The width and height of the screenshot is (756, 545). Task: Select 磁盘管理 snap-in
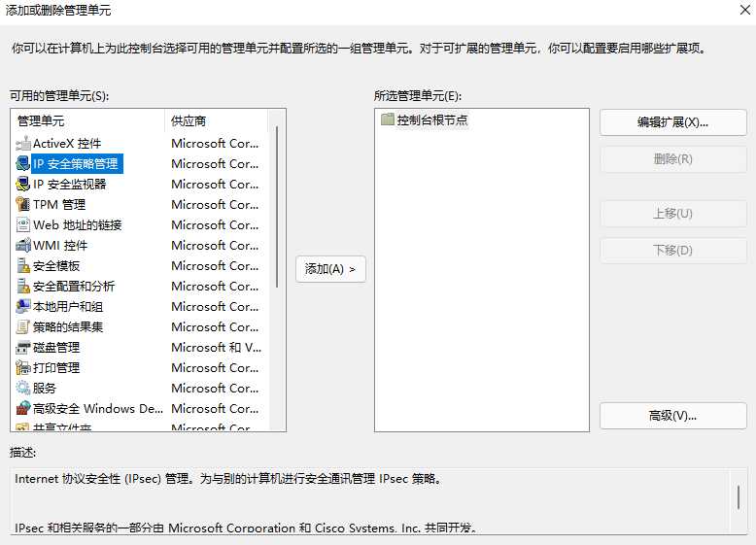(x=56, y=348)
